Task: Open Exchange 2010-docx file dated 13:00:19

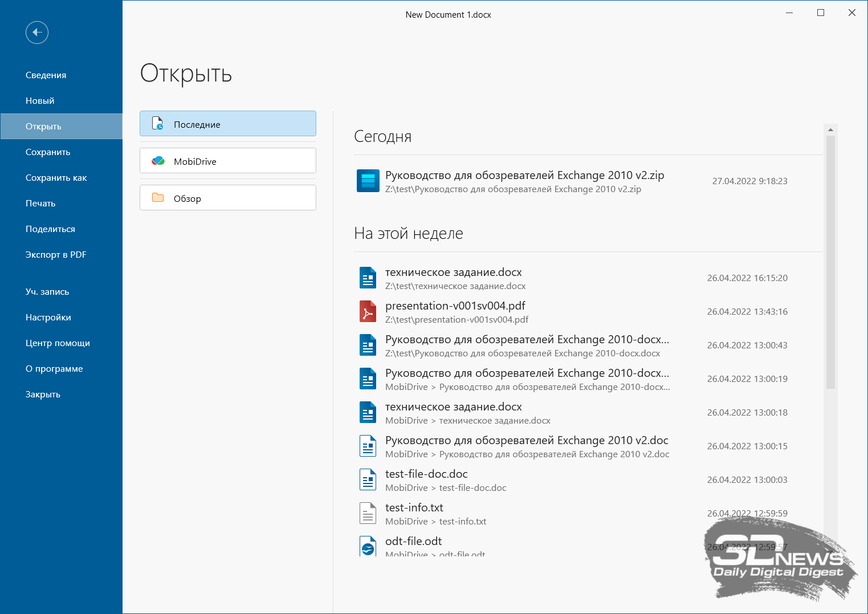Action: click(527, 373)
